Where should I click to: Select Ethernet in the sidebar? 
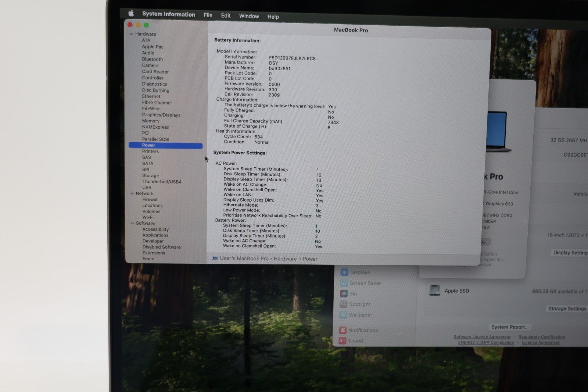[151, 96]
